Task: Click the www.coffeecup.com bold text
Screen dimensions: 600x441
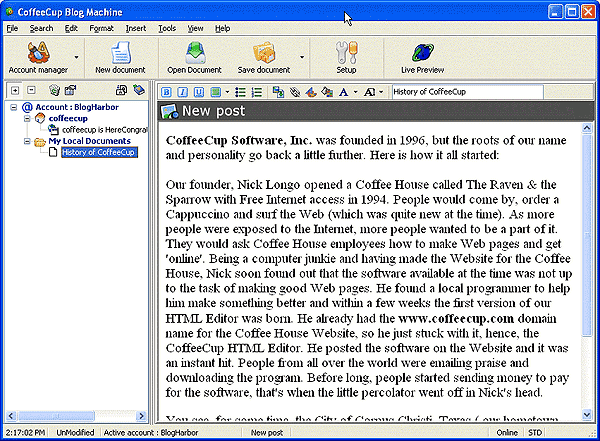Action: pyautogui.click(x=456, y=318)
